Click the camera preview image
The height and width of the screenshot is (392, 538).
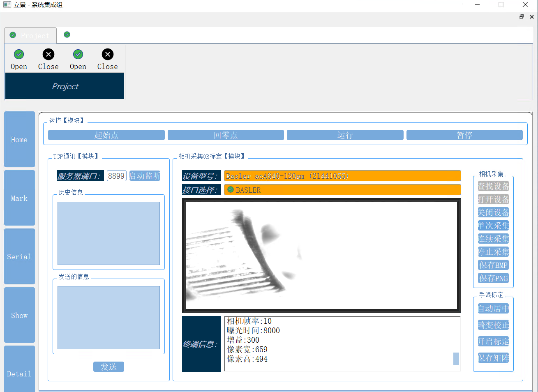[x=321, y=256]
